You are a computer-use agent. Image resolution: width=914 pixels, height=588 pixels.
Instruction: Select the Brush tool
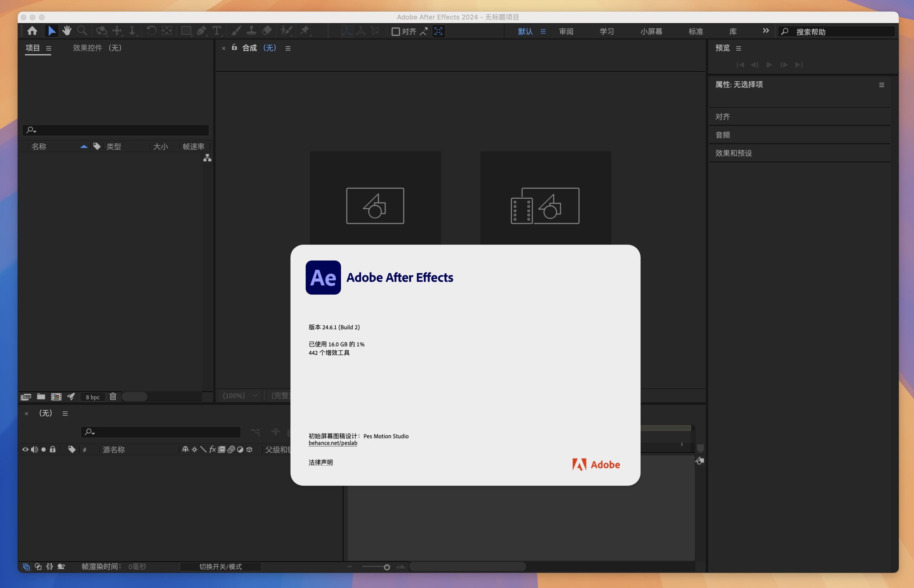(236, 31)
